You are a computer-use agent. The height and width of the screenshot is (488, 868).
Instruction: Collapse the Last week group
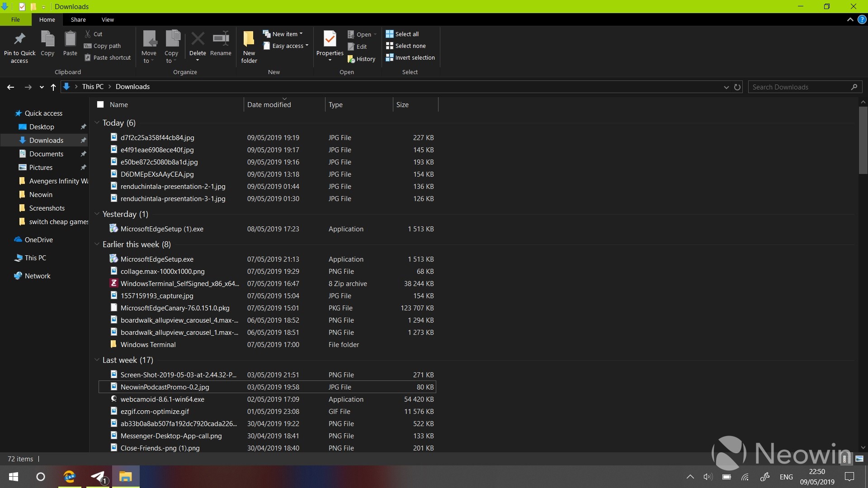point(97,360)
